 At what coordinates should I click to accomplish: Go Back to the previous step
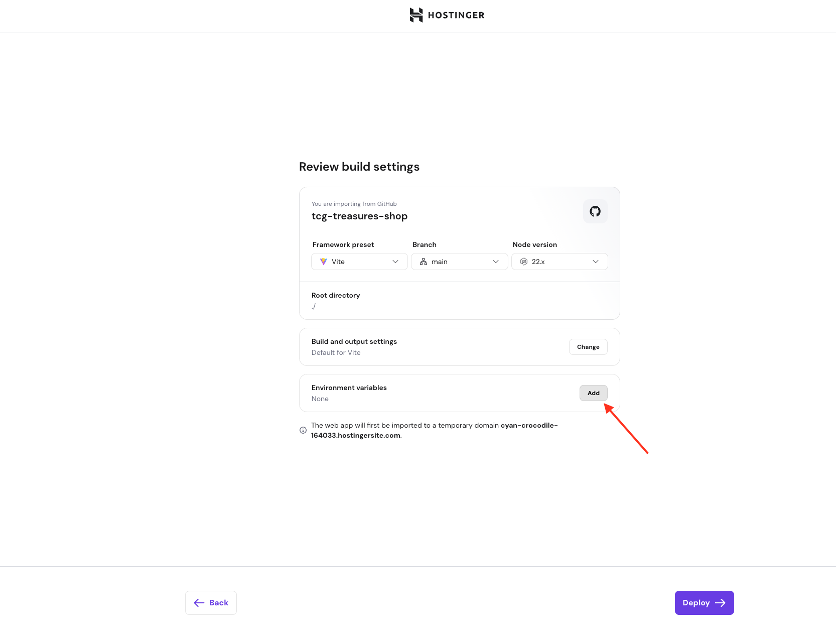coord(211,603)
